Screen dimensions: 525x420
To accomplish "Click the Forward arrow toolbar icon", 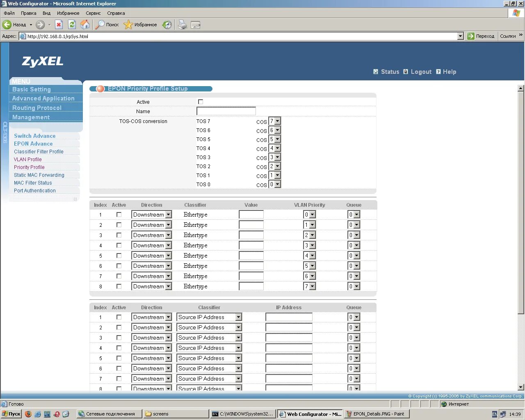I will tap(40, 25).
